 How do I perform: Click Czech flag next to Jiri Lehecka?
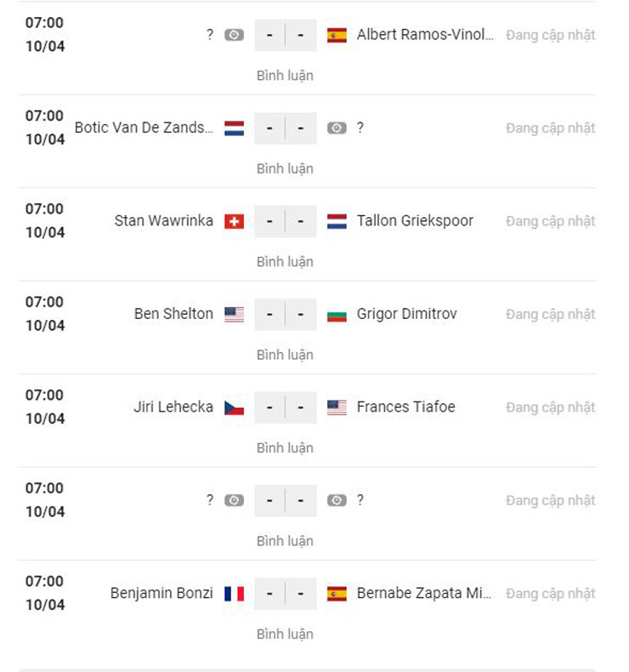pyautogui.click(x=235, y=407)
